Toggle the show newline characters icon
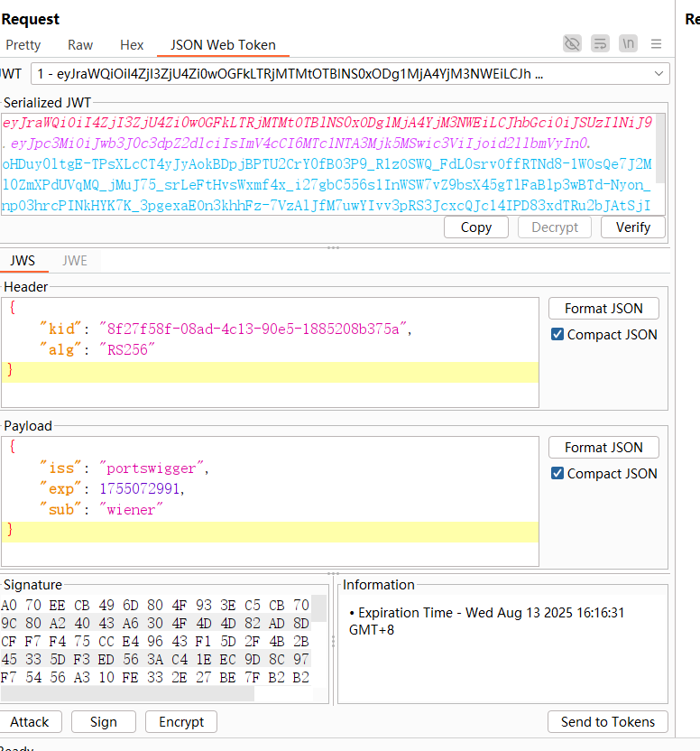 [628, 43]
